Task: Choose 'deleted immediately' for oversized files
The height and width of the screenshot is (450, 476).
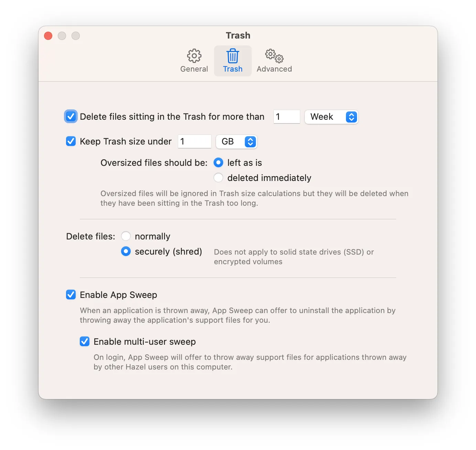Action: 218,178
